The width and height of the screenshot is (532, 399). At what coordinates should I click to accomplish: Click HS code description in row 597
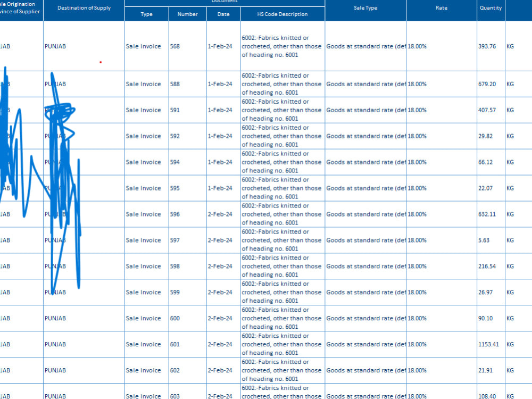pyautogui.click(x=281, y=240)
